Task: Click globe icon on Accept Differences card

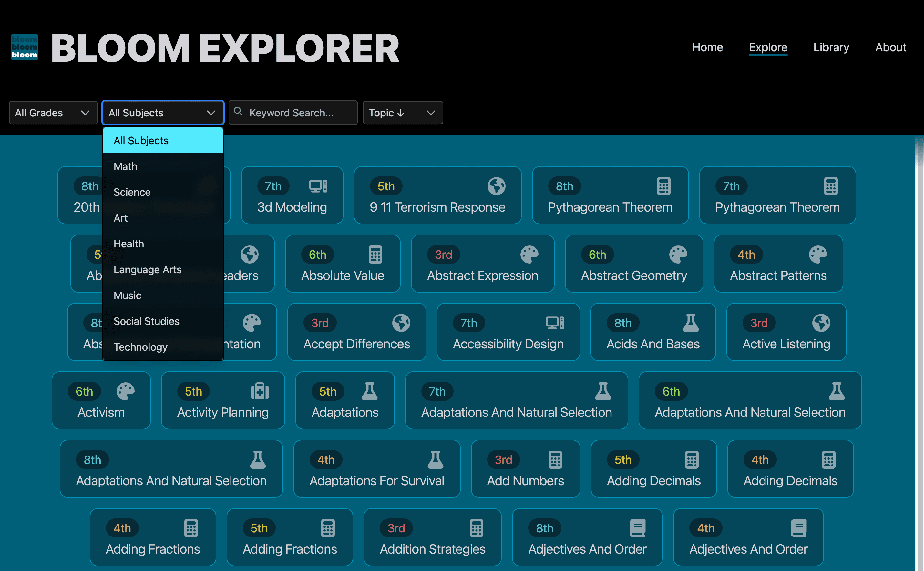Action: 401,323
